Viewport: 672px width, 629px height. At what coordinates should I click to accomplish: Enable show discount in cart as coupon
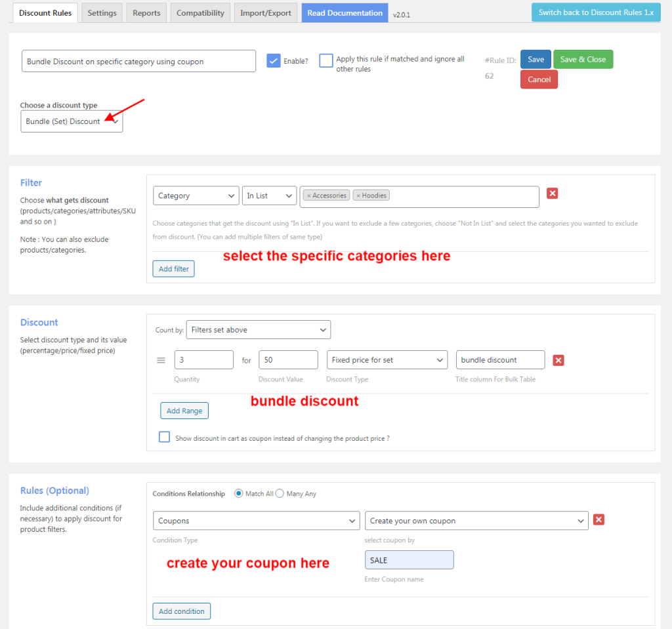[x=164, y=437]
